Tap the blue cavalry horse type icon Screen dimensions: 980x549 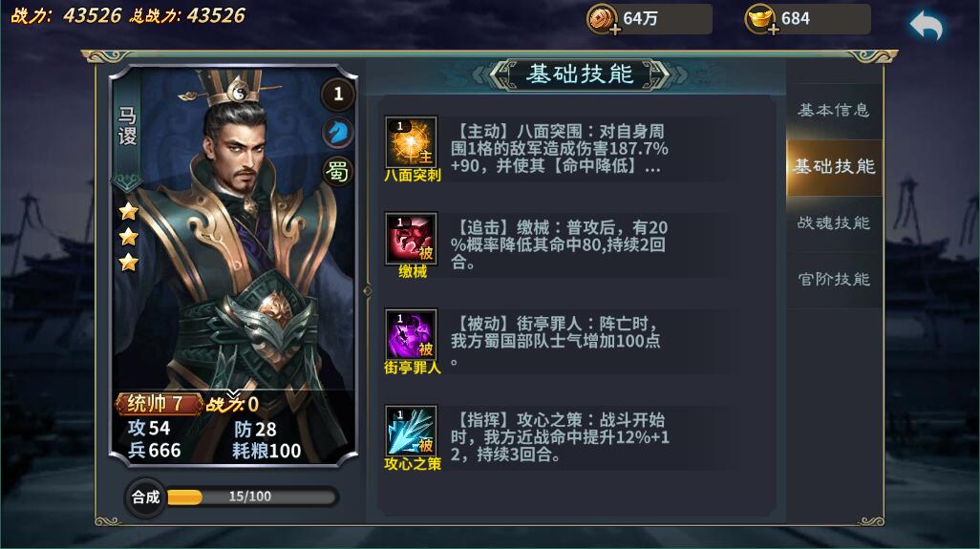click(x=338, y=133)
